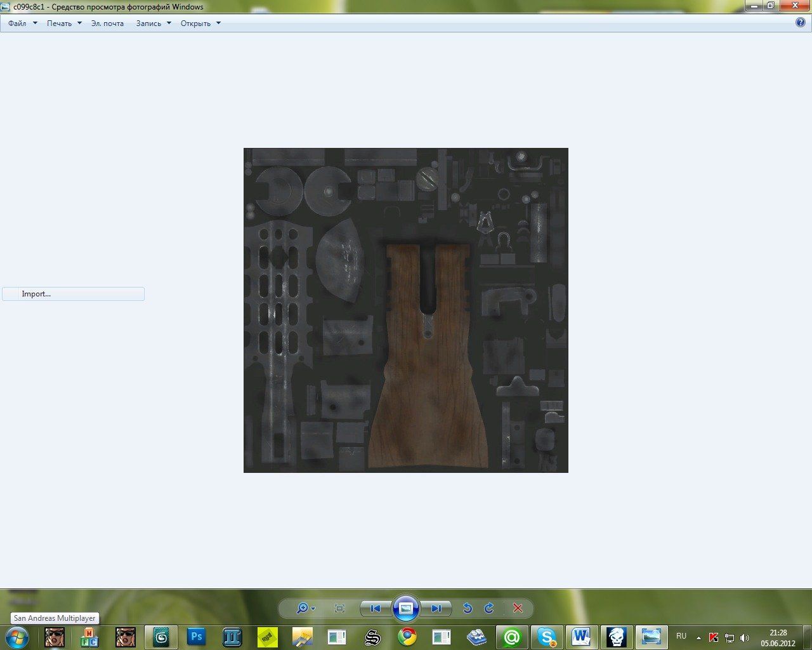Viewport: 812px width, 650px height.
Task: Expand the Печать dropdown arrow
Action: click(x=79, y=23)
